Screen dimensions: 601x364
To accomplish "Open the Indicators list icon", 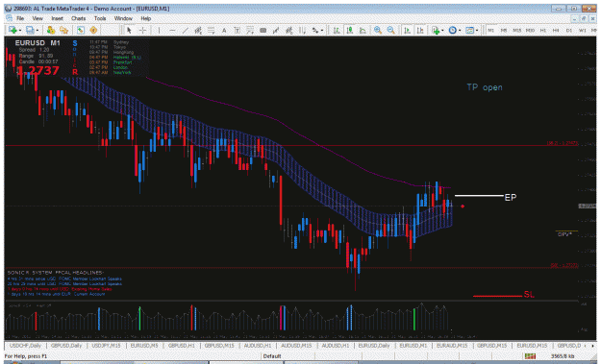I will point(436,30).
